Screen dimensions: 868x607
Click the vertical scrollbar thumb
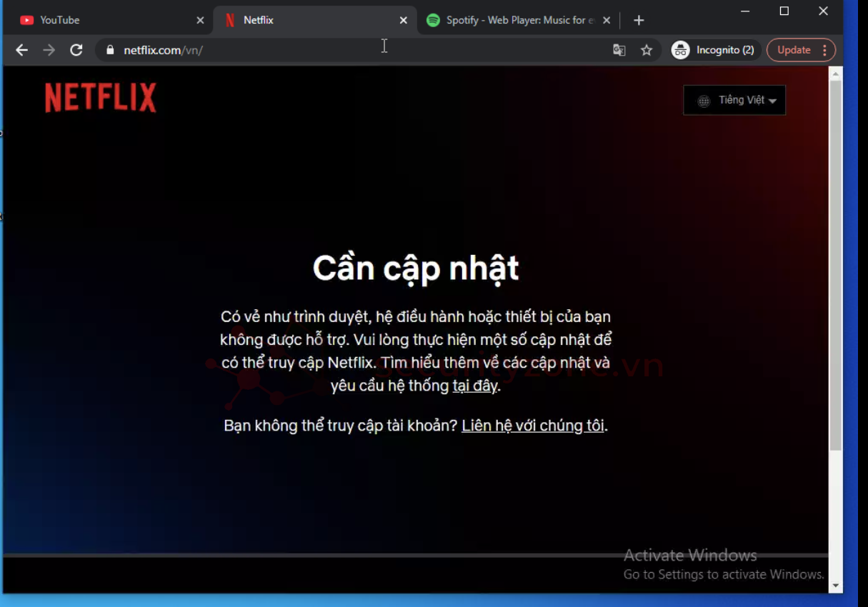point(835,264)
